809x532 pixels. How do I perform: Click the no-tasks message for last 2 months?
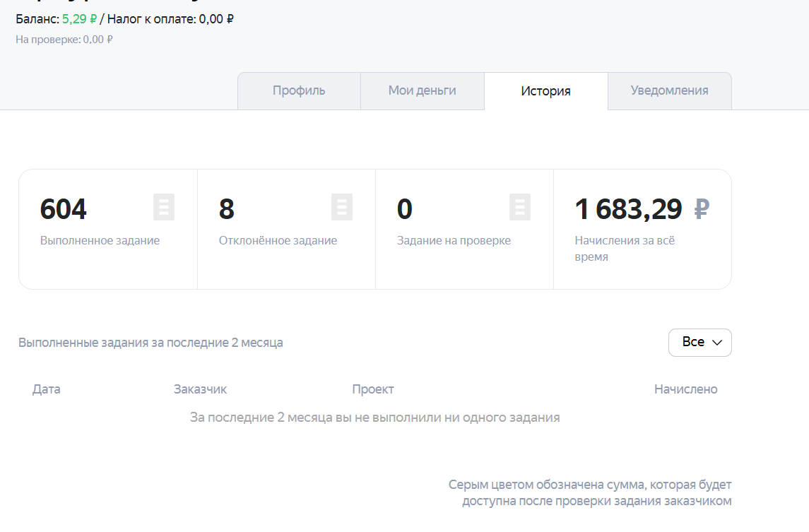click(x=374, y=418)
